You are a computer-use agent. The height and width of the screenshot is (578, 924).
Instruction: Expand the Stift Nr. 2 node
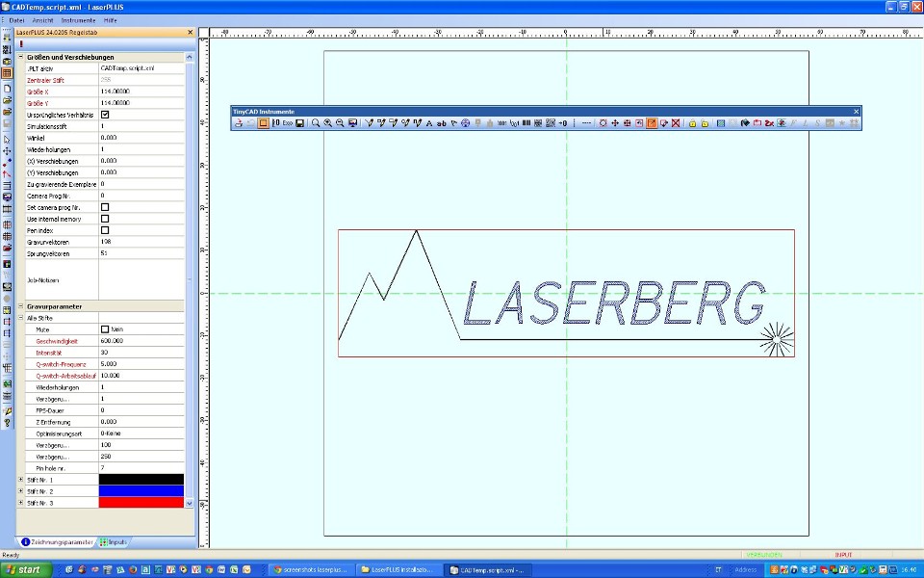click(20, 490)
